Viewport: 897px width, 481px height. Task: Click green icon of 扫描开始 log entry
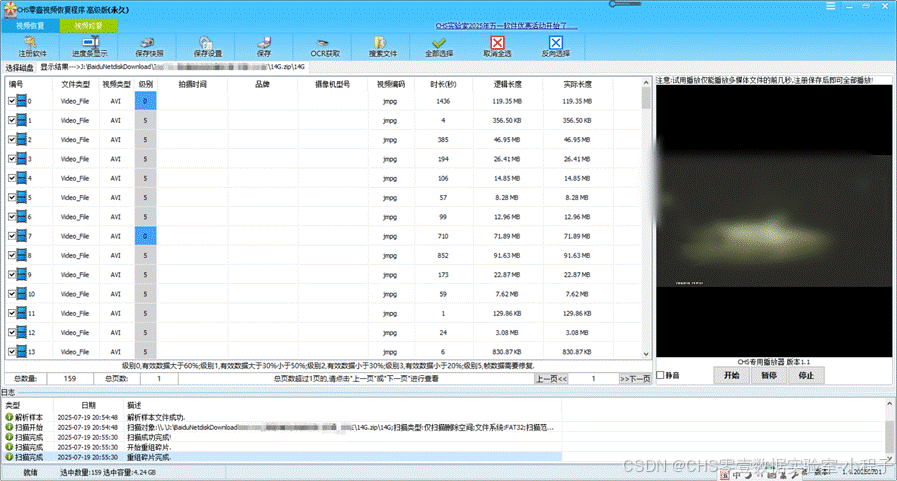[x=9, y=427]
